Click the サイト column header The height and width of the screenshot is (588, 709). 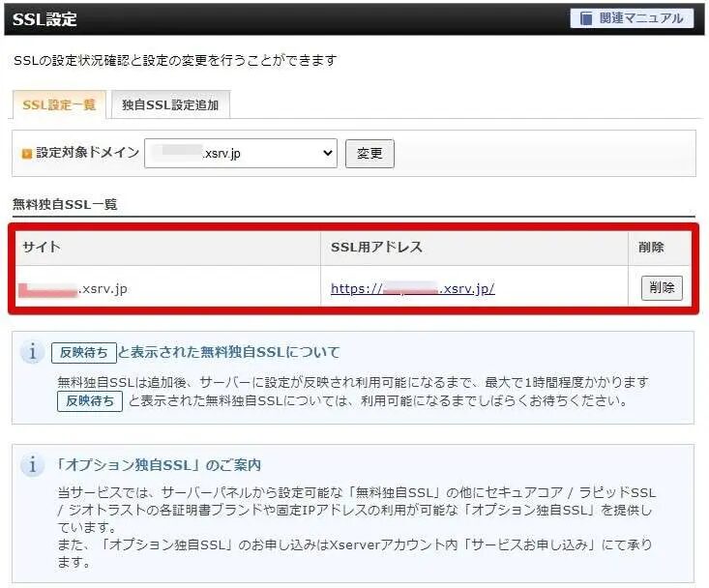pos(42,248)
